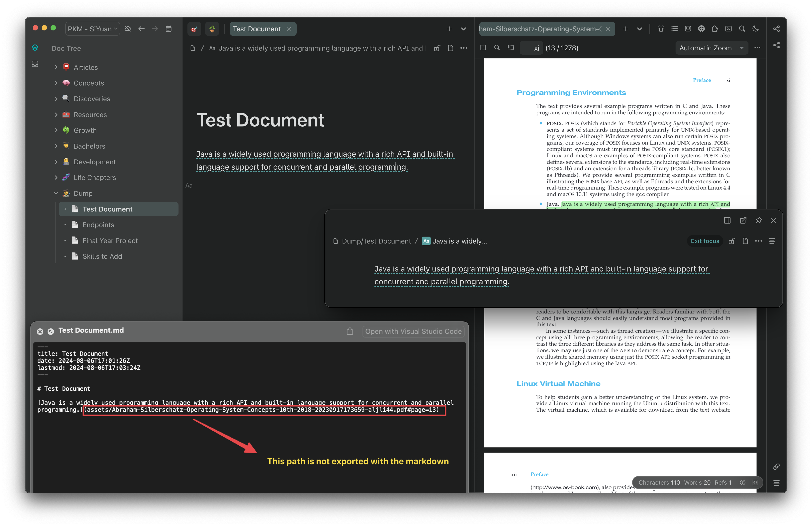812x526 pixels.
Task: Click the daily note calendar icon
Action: pyautogui.click(x=168, y=29)
